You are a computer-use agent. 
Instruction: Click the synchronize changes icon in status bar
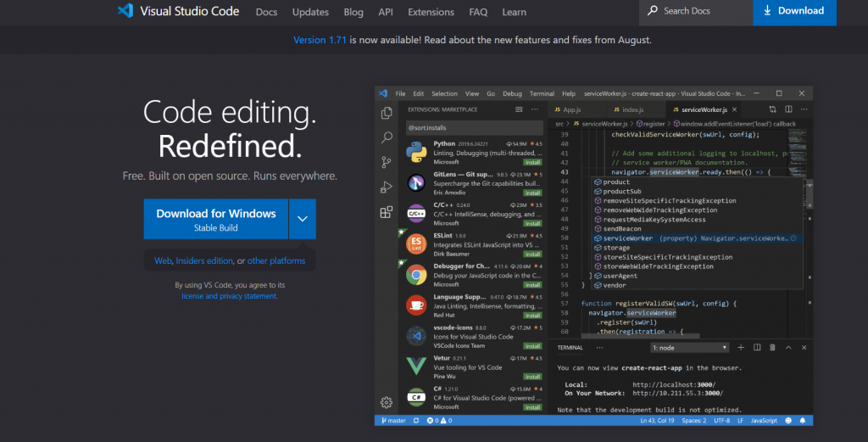pyautogui.click(x=416, y=421)
